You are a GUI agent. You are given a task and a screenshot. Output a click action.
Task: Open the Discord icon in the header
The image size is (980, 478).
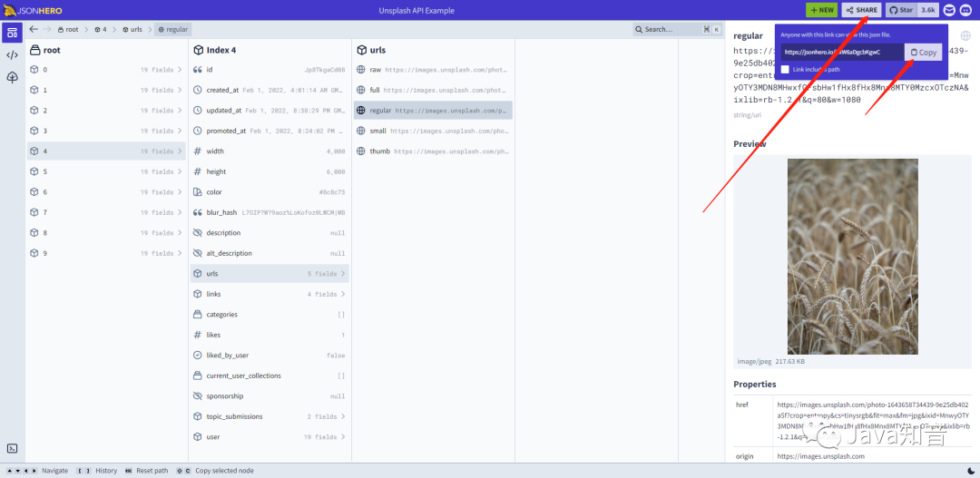pos(967,10)
